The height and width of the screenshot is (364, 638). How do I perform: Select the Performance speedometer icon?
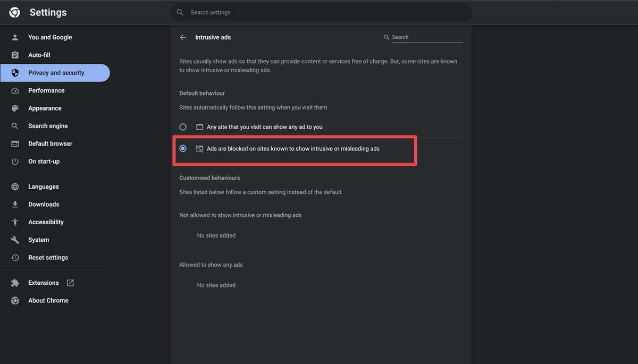(16, 90)
